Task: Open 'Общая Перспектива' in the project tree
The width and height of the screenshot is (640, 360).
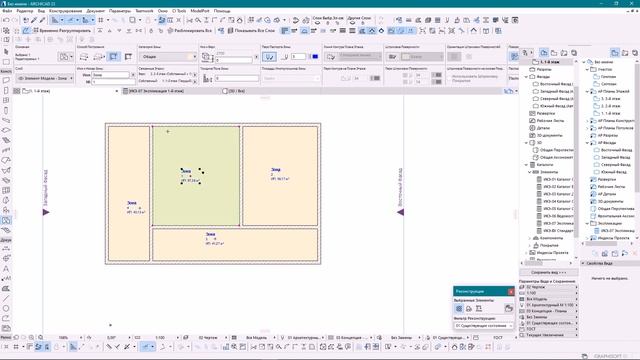Action: pyautogui.click(x=553, y=150)
